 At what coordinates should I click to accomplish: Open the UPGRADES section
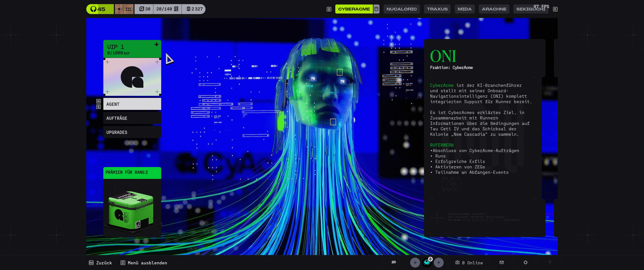click(132, 132)
